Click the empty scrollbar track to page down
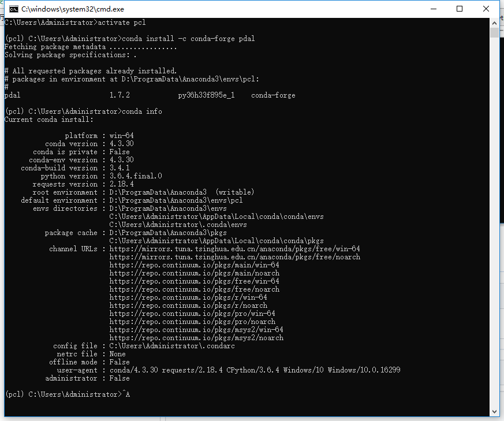The width and height of the screenshot is (504, 421). (x=494, y=231)
